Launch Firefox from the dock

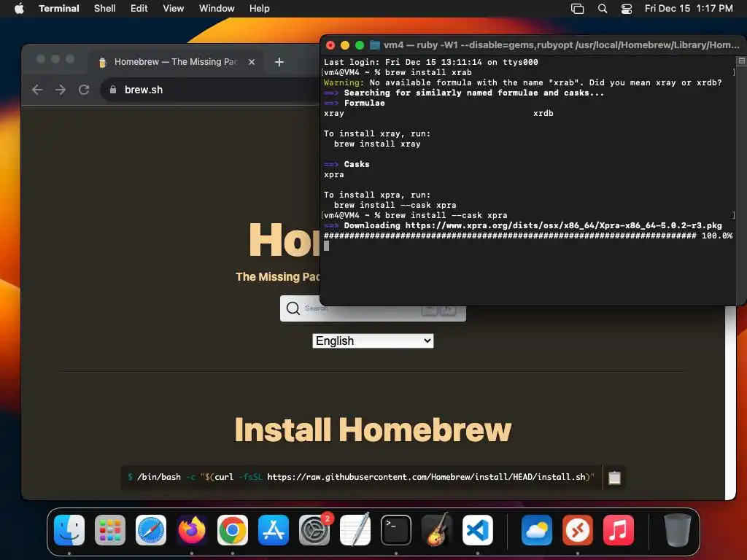pyautogui.click(x=192, y=529)
